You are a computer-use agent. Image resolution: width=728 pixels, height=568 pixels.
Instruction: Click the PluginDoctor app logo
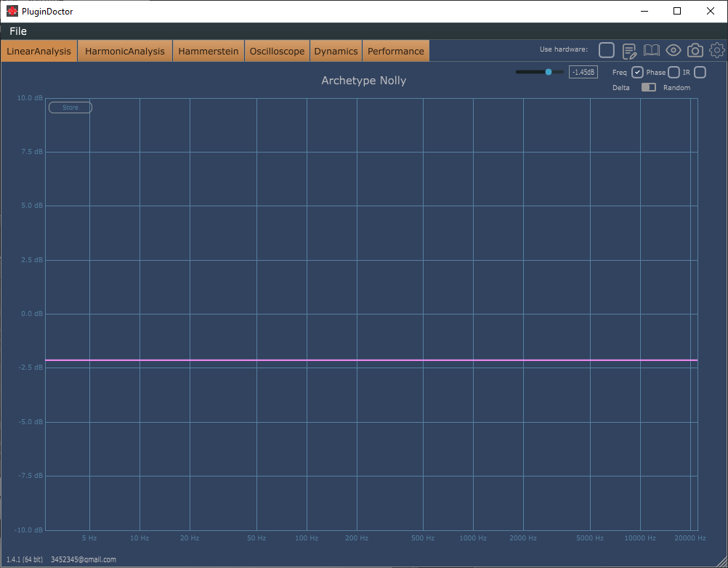click(x=12, y=11)
